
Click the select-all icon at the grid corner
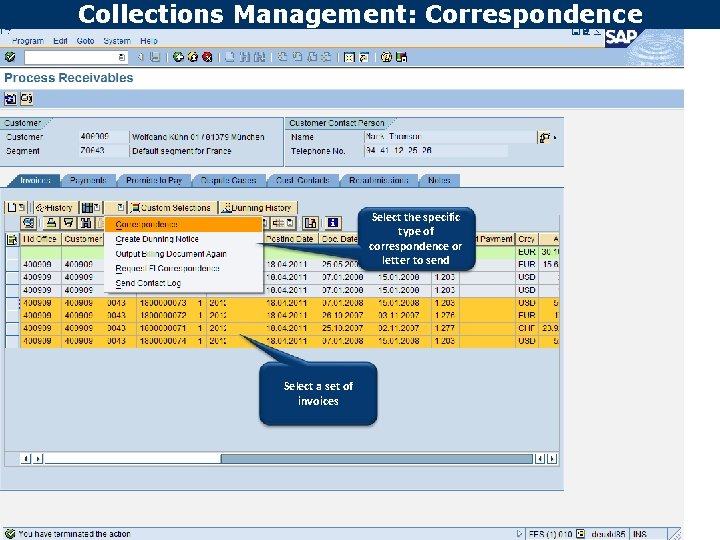[x=12, y=239]
